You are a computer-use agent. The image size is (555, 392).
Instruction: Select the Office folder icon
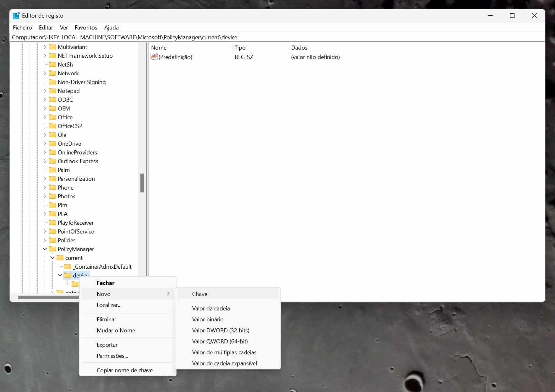[52, 117]
